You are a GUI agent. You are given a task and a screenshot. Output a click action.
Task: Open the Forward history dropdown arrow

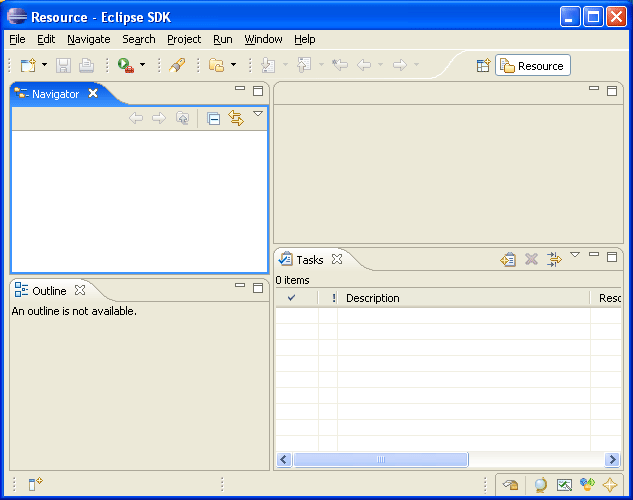(x=416, y=65)
